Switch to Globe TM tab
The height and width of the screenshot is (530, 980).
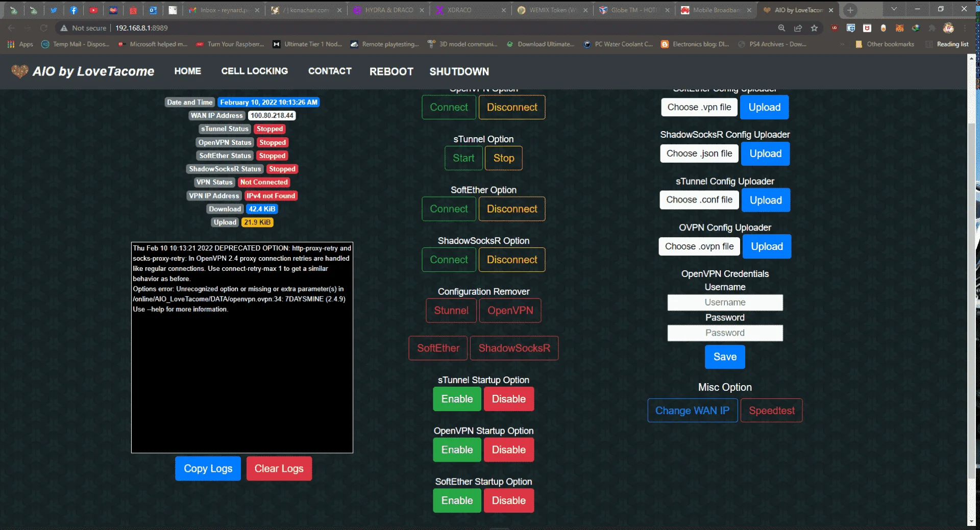point(634,10)
